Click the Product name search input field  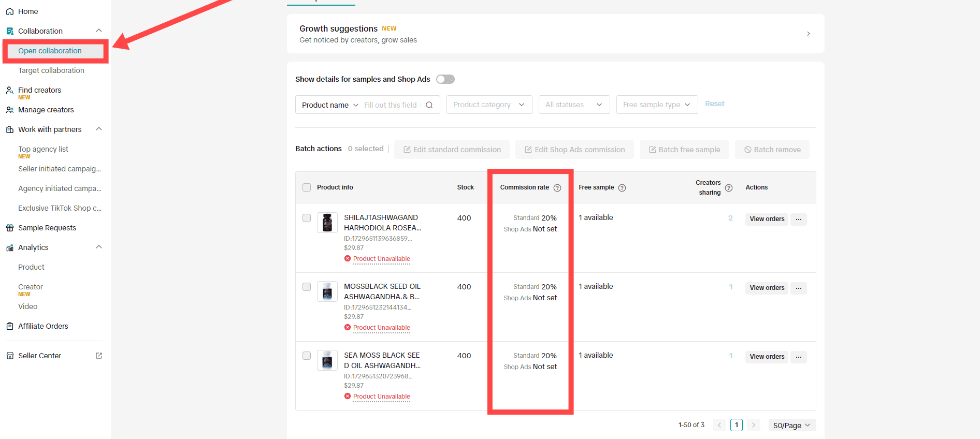coord(391,105)
